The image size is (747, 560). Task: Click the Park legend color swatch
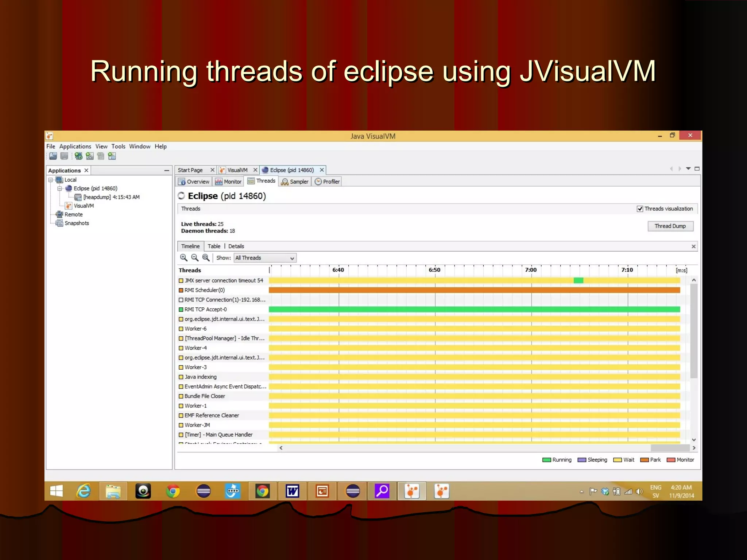[645, 460]
